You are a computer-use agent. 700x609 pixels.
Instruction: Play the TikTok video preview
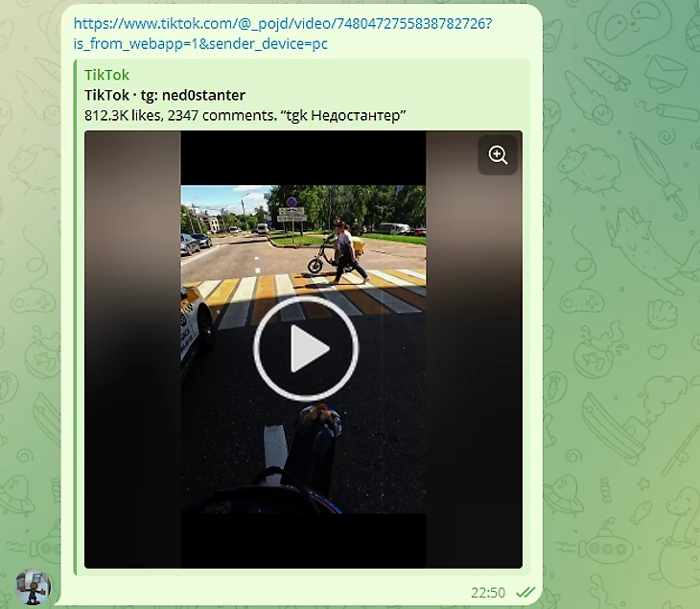click(305, 348)
